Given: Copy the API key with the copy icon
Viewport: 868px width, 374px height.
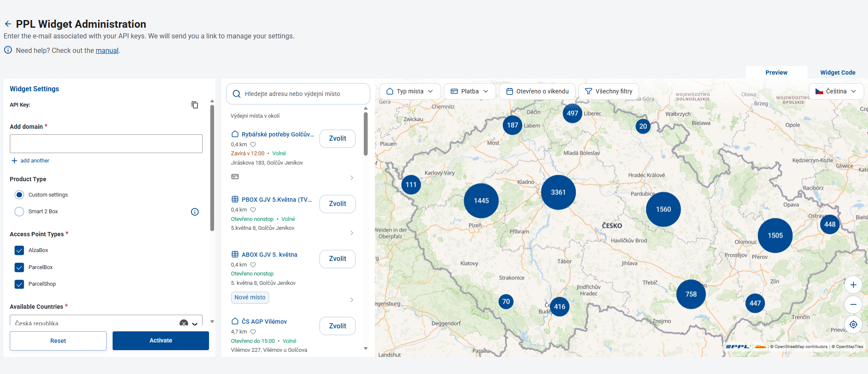Looking at the screenshot, I should click(x=195, y=105).
